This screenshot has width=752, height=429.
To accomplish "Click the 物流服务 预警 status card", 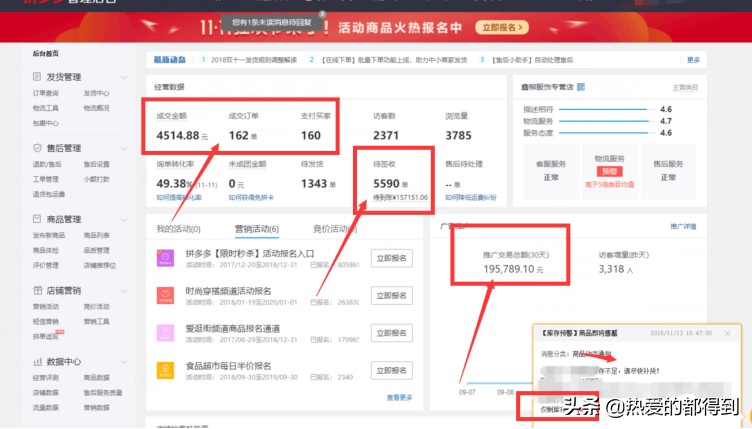I will click(x=609, y=171).
